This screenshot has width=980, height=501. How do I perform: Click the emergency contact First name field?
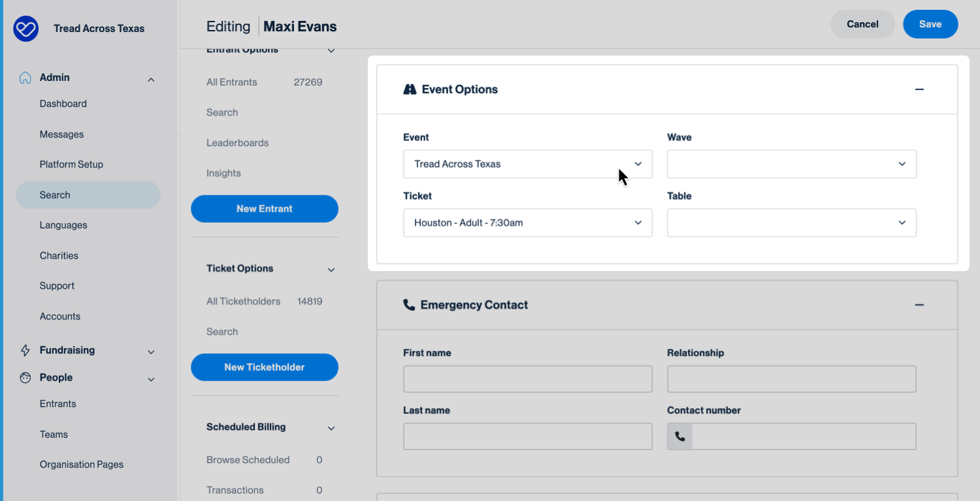527,379
